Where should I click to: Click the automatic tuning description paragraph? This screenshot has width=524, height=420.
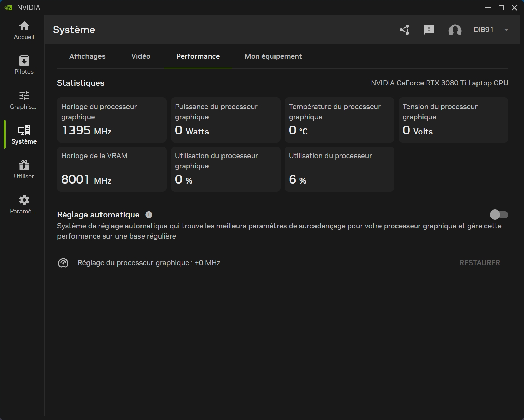click(x=279, y=231)
